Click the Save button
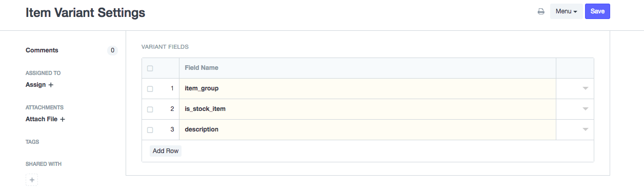644x188 pixels. click(x=597, y=11)
